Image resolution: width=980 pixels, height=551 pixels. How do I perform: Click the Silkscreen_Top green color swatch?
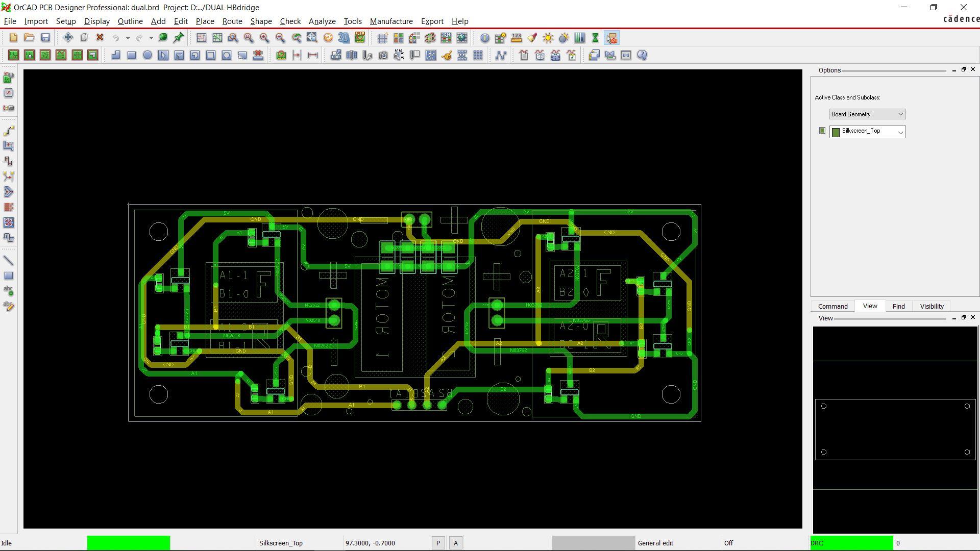click(836, 132)
